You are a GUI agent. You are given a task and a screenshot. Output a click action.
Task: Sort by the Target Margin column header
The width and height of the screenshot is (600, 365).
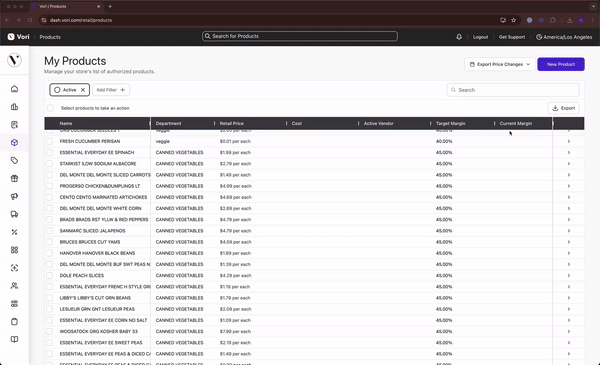coord(450,123)
